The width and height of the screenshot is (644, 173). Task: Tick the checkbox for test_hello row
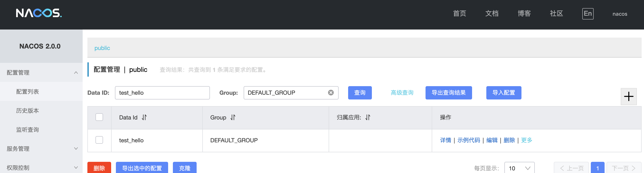[99, 140]
